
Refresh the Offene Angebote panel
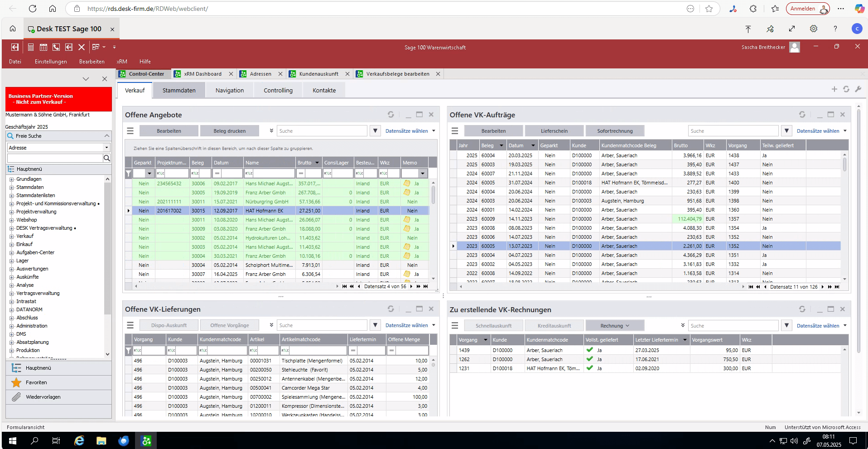pyautogui.click(x=391, y=115)
